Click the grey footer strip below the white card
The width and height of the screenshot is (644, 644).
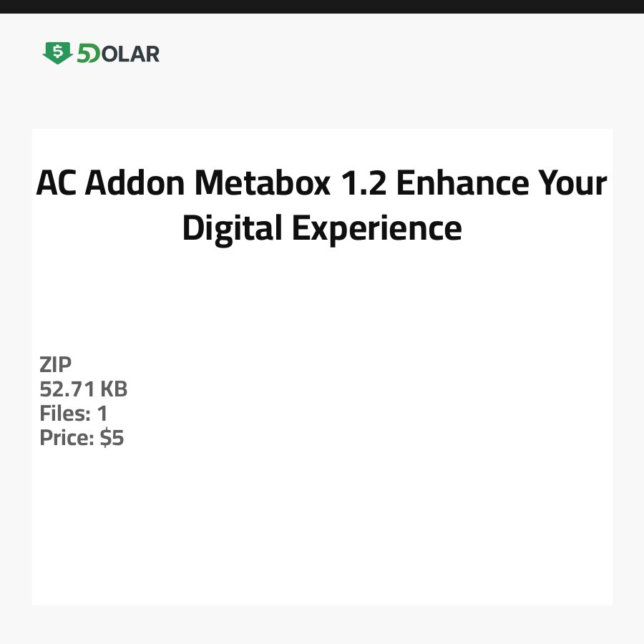point(322,625)
